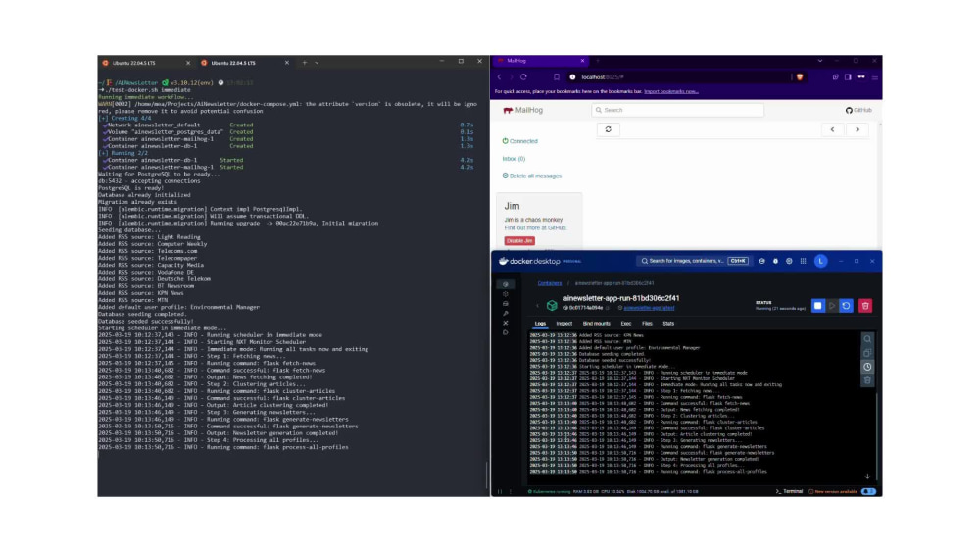980x552 pixels.
Task: Open the Docker user account avatar L
Action: click(x=820, y=261)
